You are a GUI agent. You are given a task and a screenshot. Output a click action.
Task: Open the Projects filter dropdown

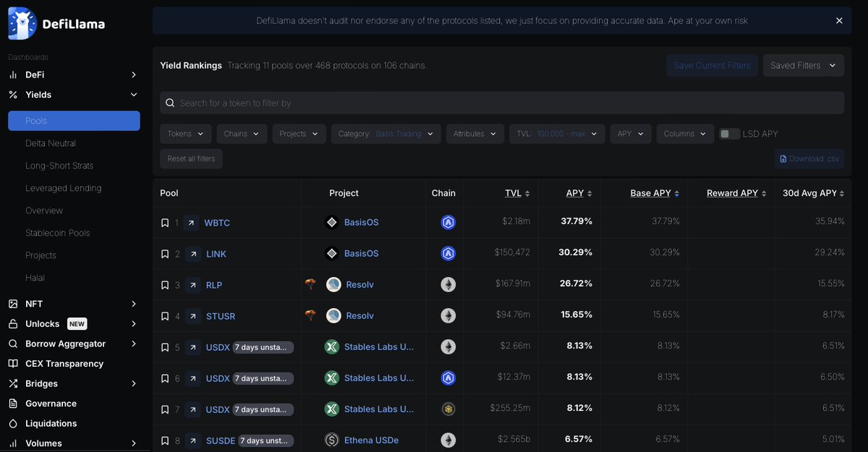click(x=299, y=134)
